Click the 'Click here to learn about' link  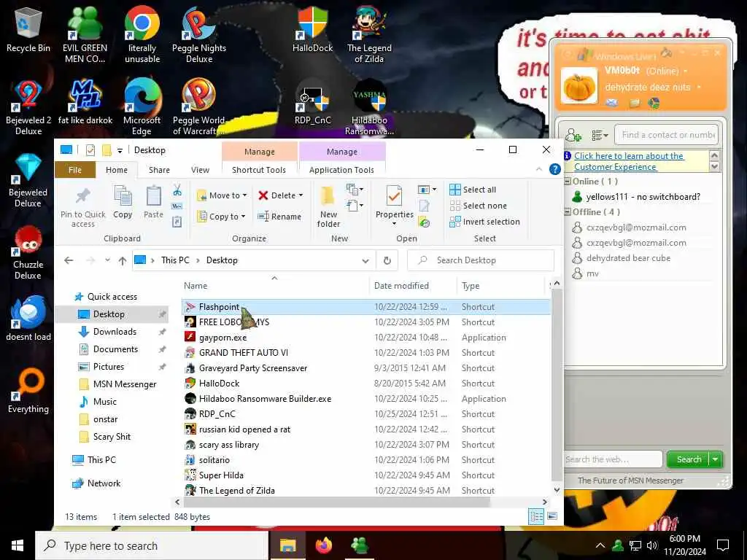click(x=629, y=161)
